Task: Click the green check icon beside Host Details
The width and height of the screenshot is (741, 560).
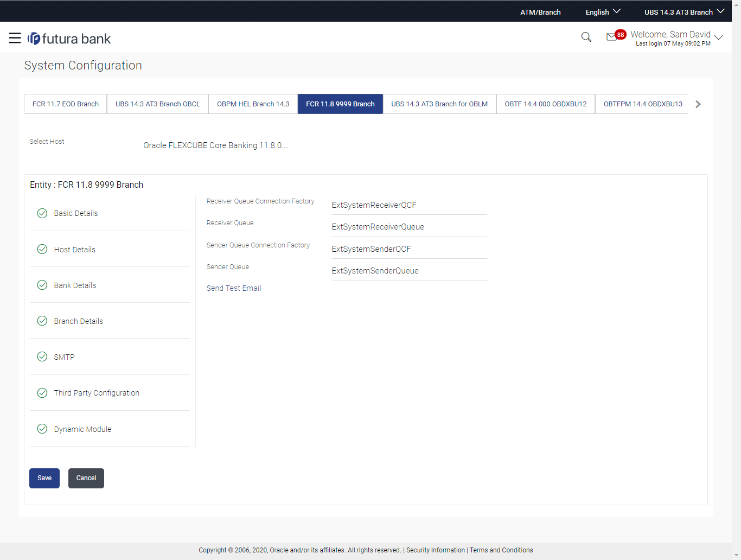Action: point(42,249)
